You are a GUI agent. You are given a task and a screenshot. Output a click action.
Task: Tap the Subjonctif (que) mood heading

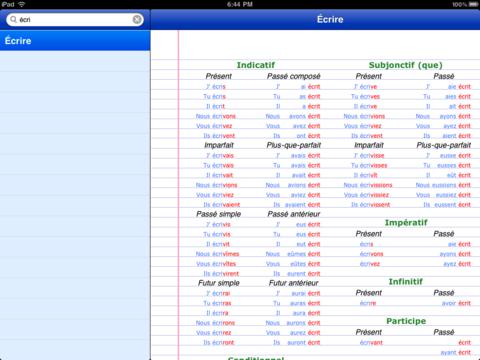[x=406, y=65]
